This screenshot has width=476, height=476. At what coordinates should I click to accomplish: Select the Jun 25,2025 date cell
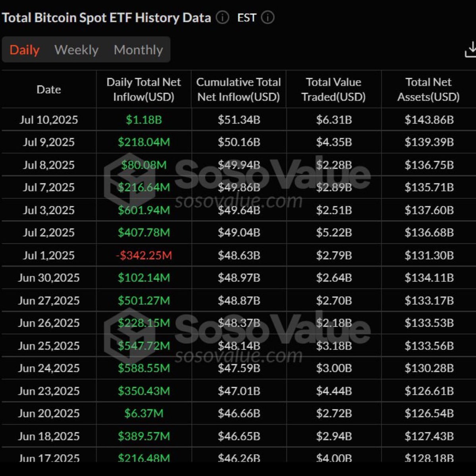pos(49,346)
